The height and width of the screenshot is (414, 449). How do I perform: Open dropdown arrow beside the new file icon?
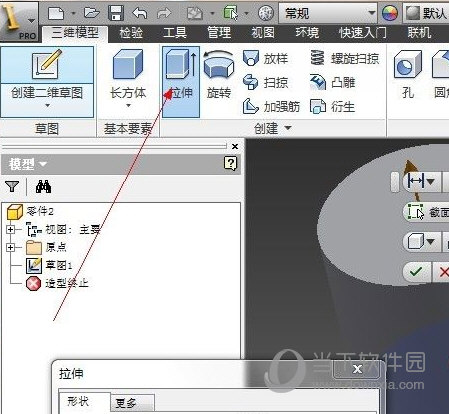click(x=73, y=13)
